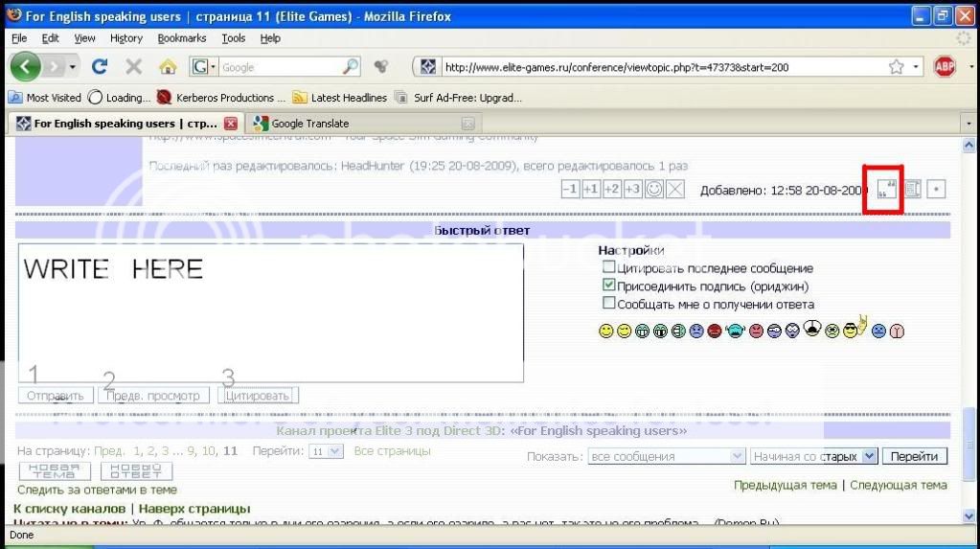Click the stop loading X icon
980x549 pixels.
pyautogui.click(x=134, y=67)
